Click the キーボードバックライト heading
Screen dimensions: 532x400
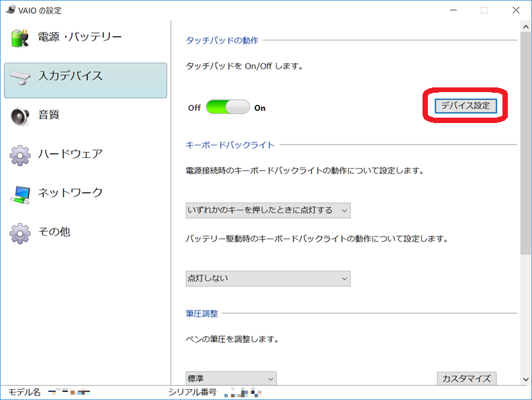tap(230, 145)
